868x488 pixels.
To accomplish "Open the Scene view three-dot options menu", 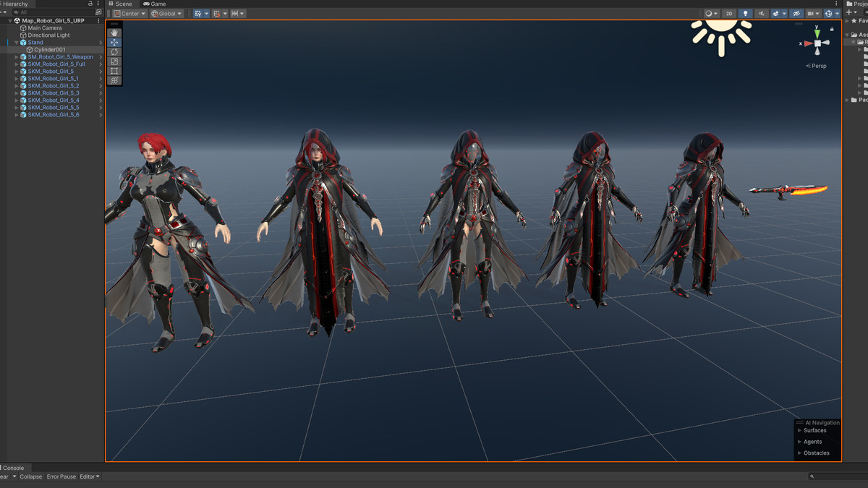I will (x=838, y=4).
